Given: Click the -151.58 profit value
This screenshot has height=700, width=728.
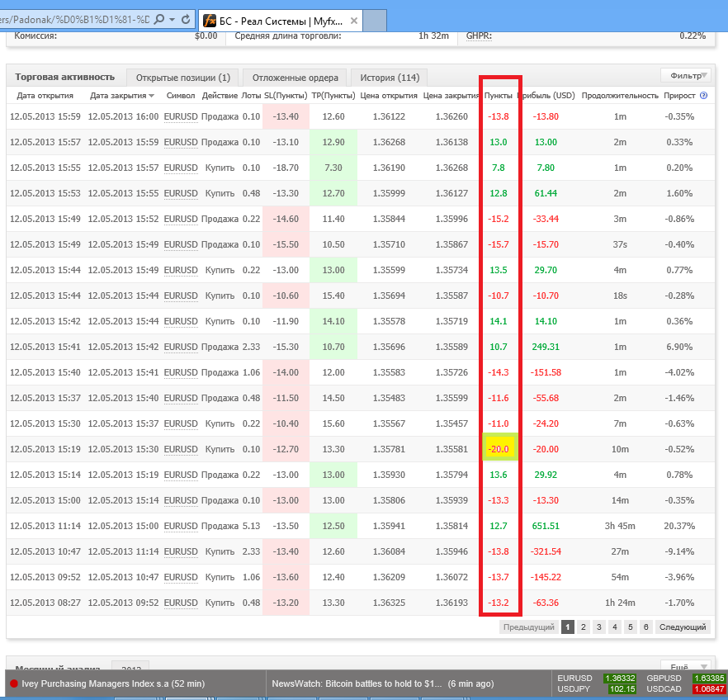Looking at the screenshot, I should [546, 372].
